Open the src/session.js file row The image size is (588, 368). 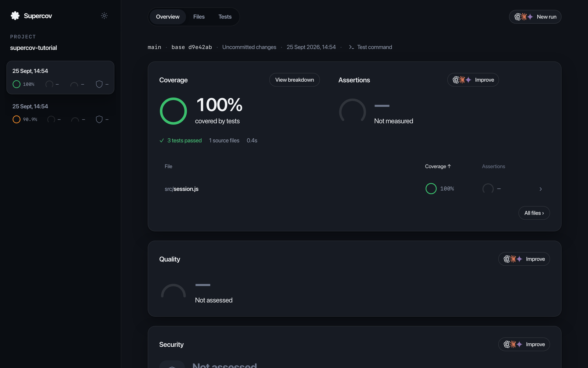[x=354, y=189]
